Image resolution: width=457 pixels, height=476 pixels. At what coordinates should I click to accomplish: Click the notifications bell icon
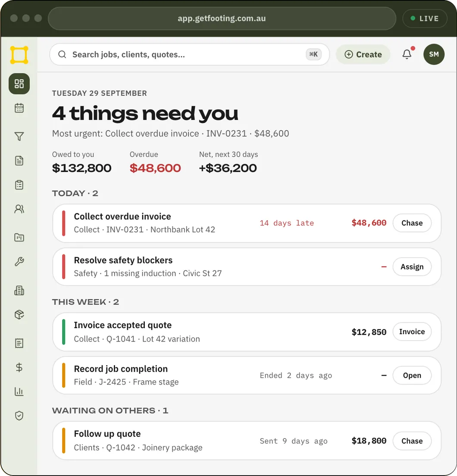(x=407, y=54)
